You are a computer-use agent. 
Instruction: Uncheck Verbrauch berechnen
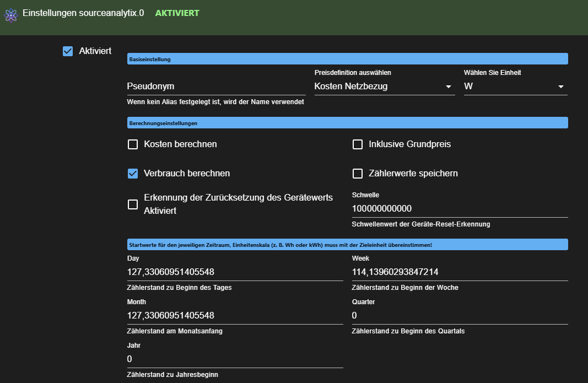click(133, 174)
